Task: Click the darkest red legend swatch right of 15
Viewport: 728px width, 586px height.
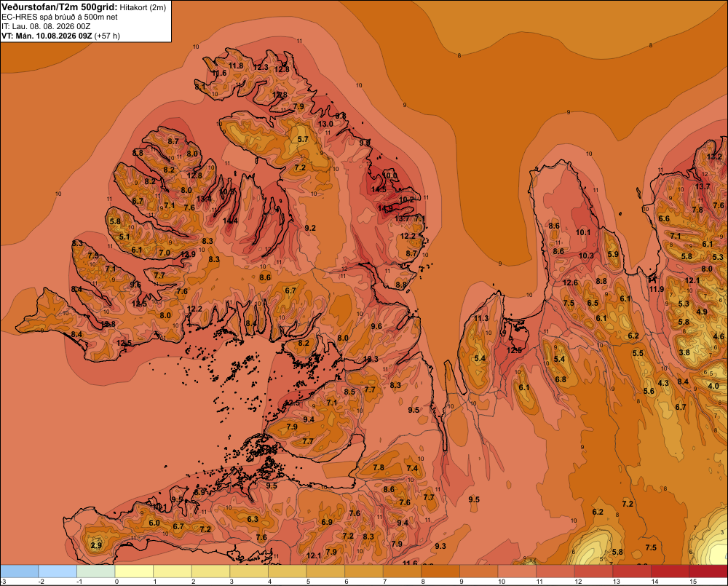Action: click(x=708, y=571)
